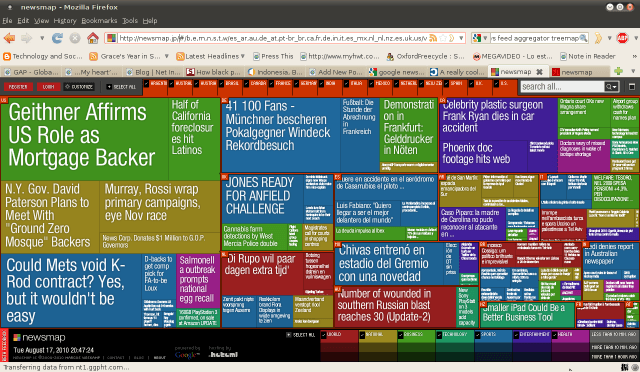Click the Google logo in footer
This screenshot has width=640, height=372.
tap(186, 355)
